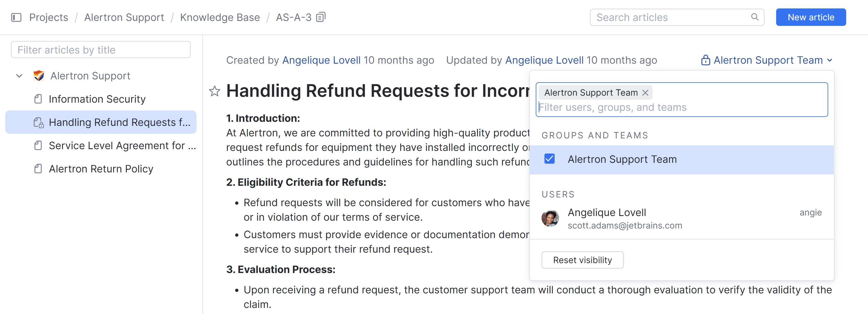This screenshot has height=314, width=868.
Task: Remove Alertron Support Team tag
Action: (645, 93)
